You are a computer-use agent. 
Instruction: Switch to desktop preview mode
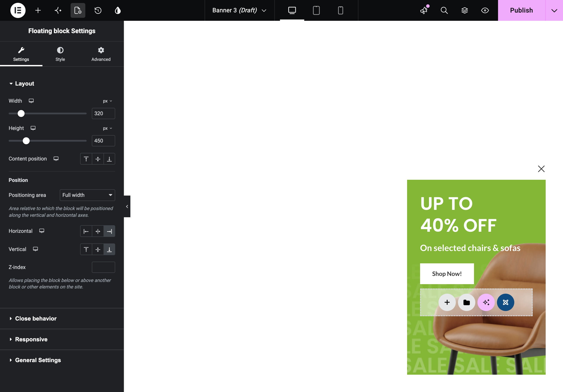click(292, 10)
